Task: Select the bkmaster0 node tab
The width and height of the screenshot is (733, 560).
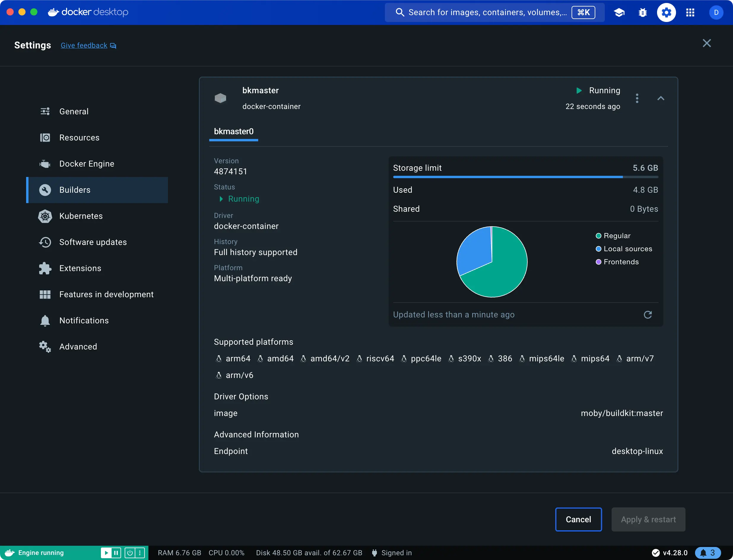Action: coord(234,132)
